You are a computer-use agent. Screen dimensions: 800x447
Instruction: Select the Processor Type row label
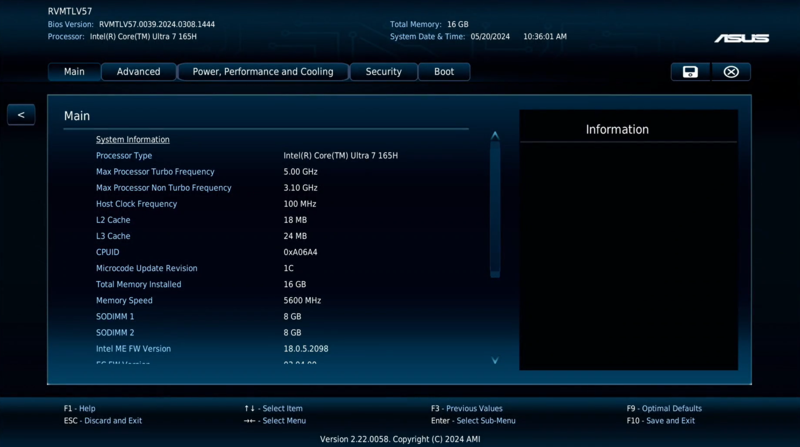click(124, 156)
